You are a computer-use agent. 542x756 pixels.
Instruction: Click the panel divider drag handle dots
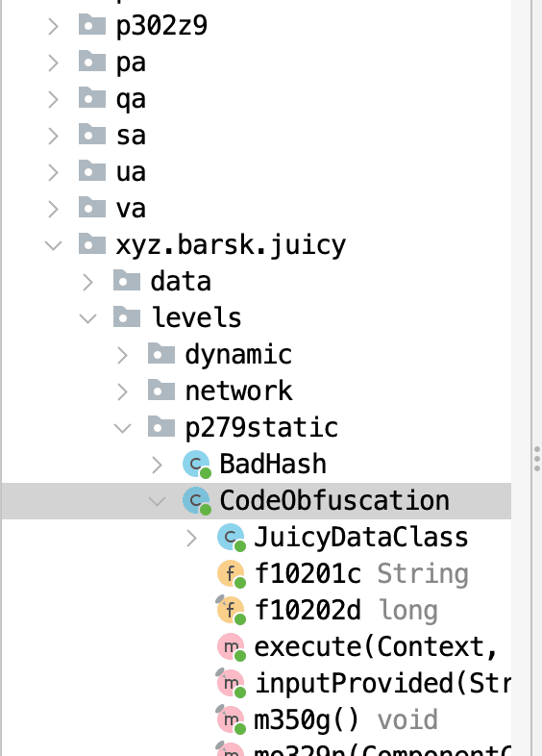point(537,459)
